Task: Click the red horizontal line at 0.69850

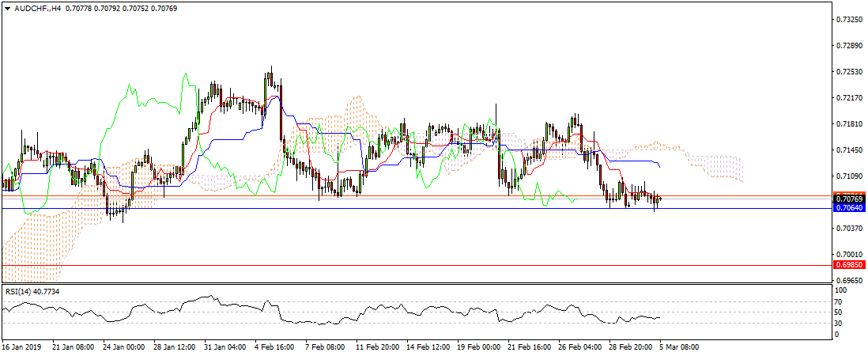Action: (415, 265)
